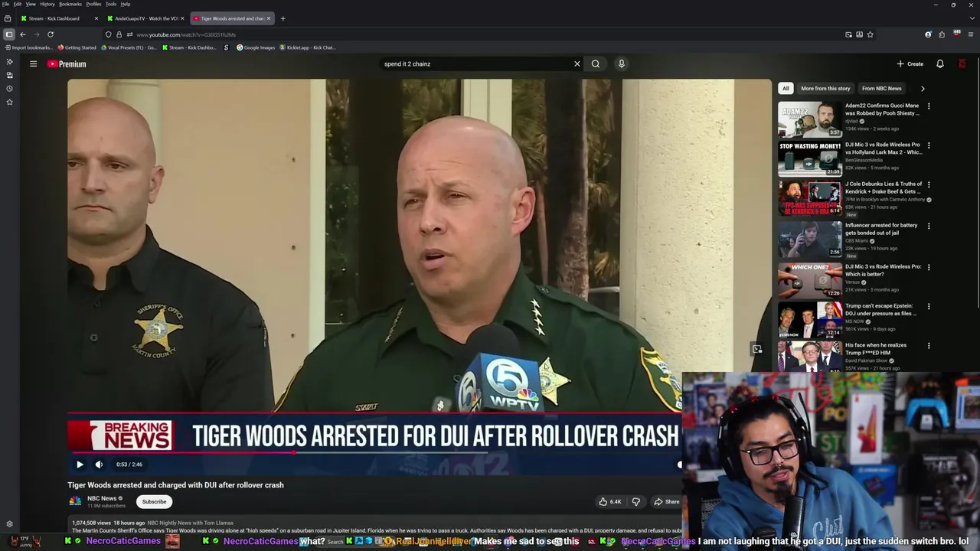Open options for Adam22 Gucci Mane video

[x=929, y=106]
